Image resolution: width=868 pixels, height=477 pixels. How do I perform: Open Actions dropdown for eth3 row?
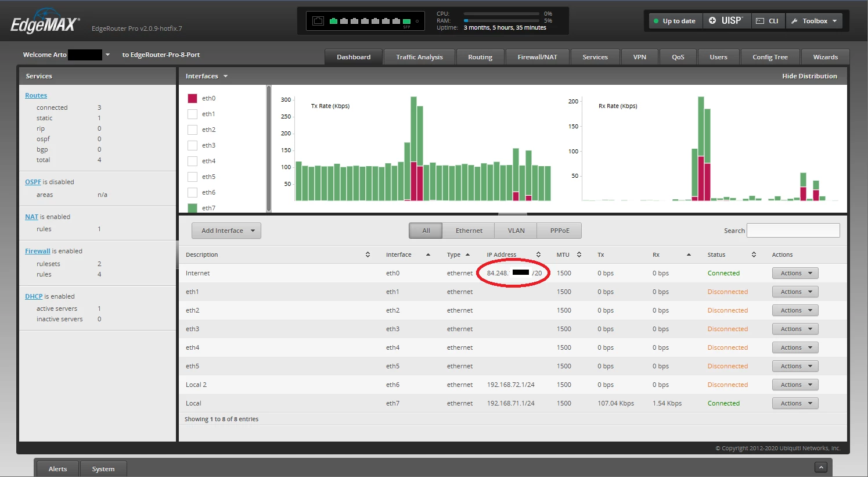[x=795, y=329]
